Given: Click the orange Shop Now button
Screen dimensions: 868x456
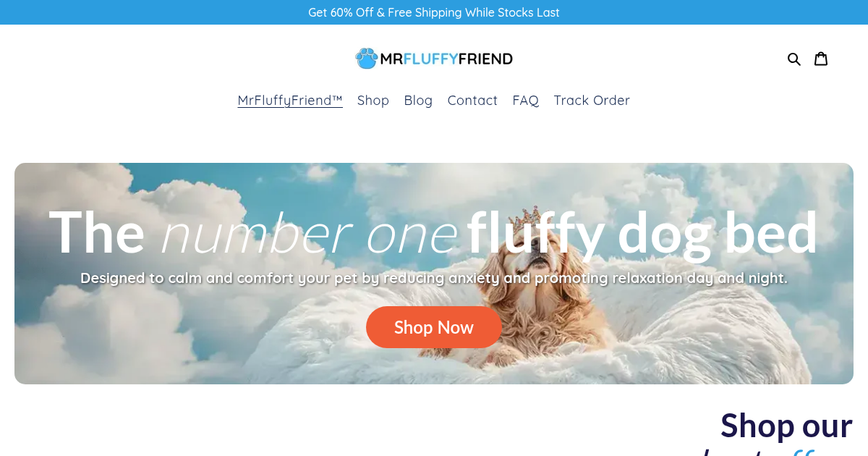Looking at the screenshot, I should pos(434,327).
